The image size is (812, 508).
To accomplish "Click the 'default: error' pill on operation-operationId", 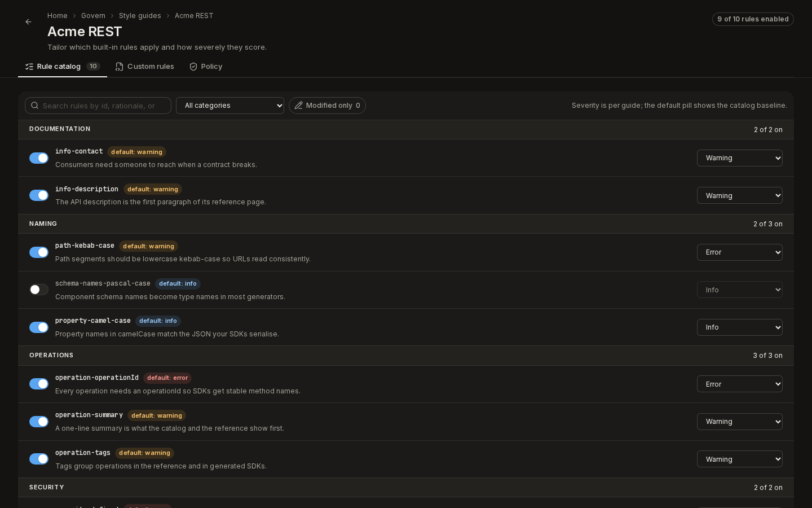I will 167,378.
